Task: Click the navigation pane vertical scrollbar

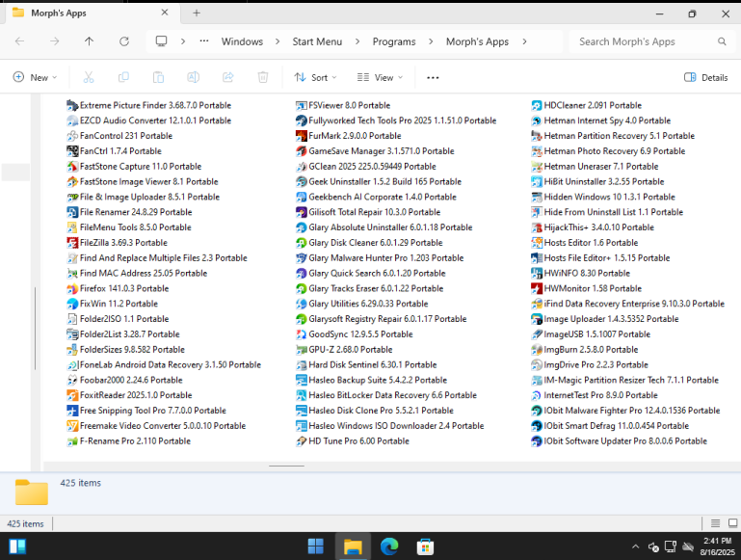Action: pos(35,328)
